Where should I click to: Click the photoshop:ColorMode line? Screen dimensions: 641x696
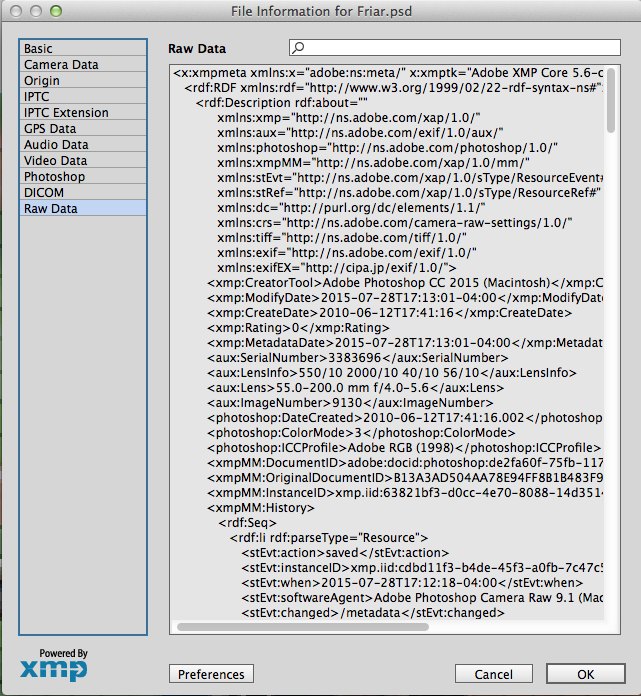[361, 433]
